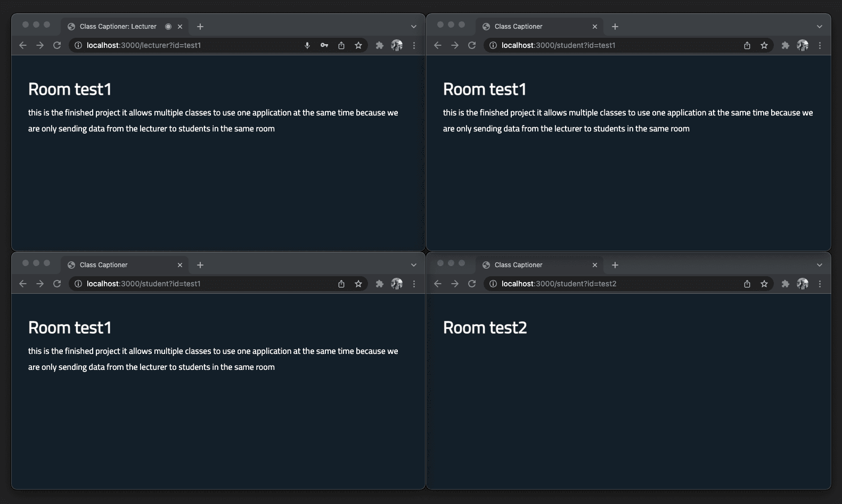
Task: Close the Class Captioner: Lecturer tab
Action: [x=180, y=27]
